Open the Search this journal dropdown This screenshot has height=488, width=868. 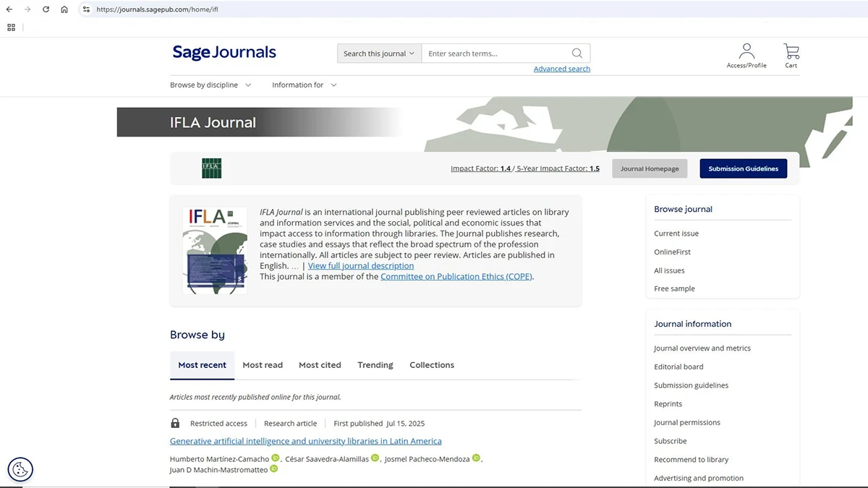[378, 53]
